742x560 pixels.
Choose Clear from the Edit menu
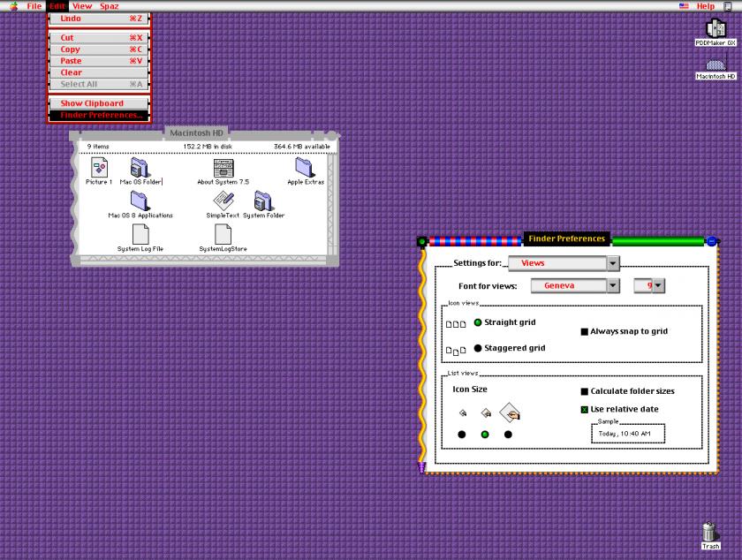pyautogui.click(x=99, y=72)
